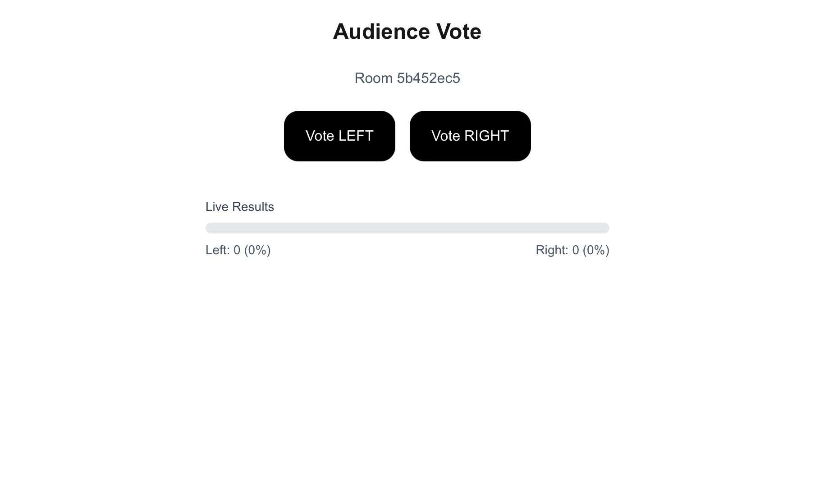Click the Audience Vote heading
The height and width of the screenshot is (504, 824).
click(407, 32)
